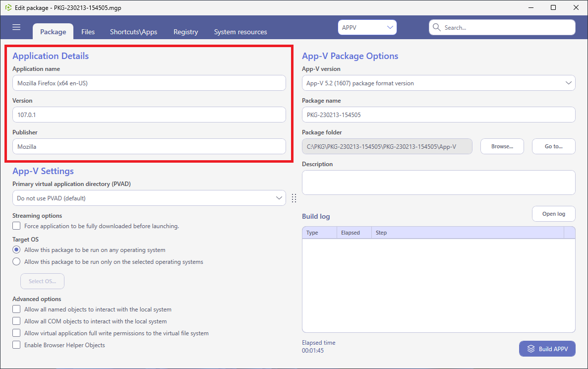Switch to System resources tab

(x=240, y=32)
